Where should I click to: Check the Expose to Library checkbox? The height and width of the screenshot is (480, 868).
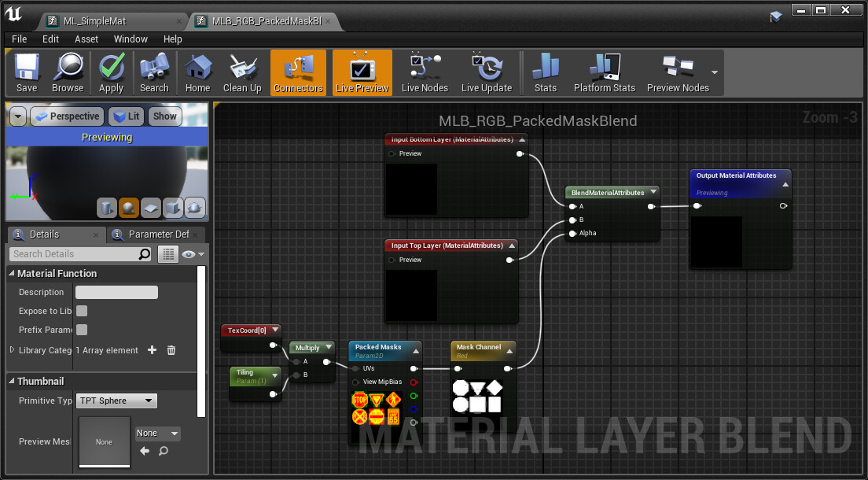tap(81, 311)
